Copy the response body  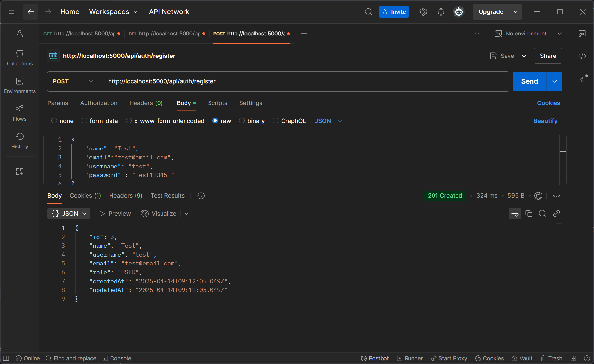[529, 214]
